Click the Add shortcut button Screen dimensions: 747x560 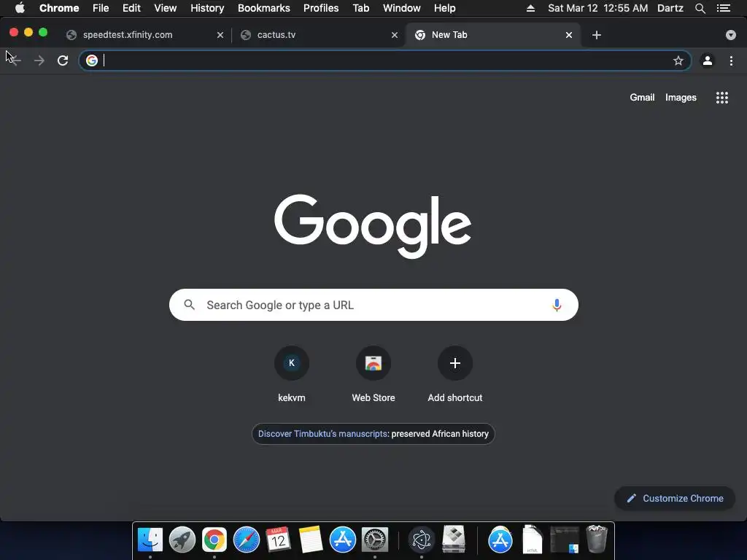(455, 375)
